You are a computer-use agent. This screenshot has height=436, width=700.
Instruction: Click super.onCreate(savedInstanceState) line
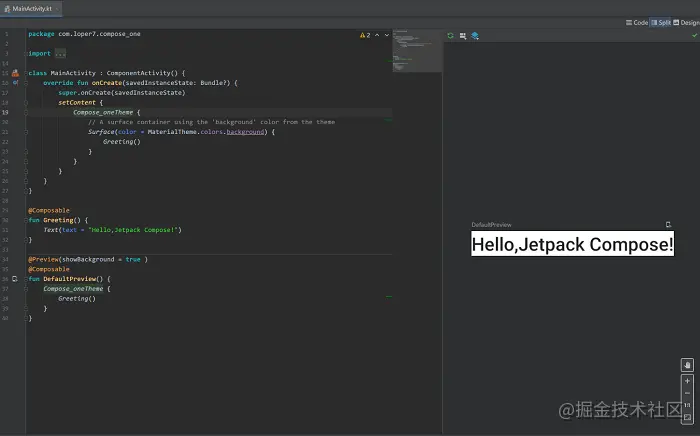coord(121,93)
